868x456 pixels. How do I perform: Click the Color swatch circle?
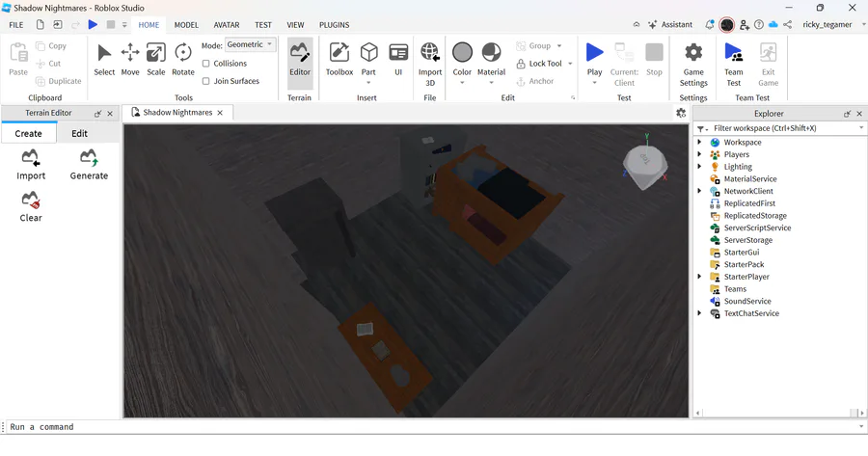(462, 53)
